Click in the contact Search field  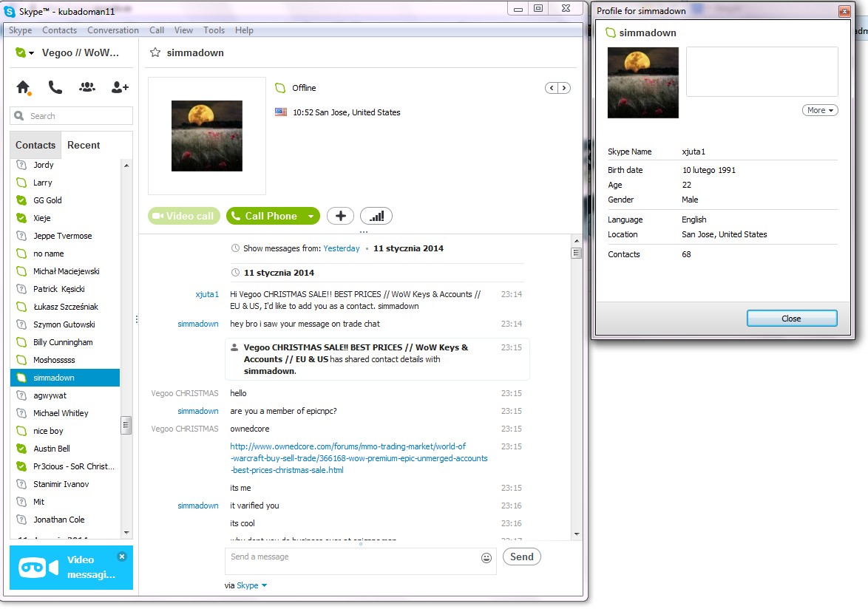pos(72,115)
